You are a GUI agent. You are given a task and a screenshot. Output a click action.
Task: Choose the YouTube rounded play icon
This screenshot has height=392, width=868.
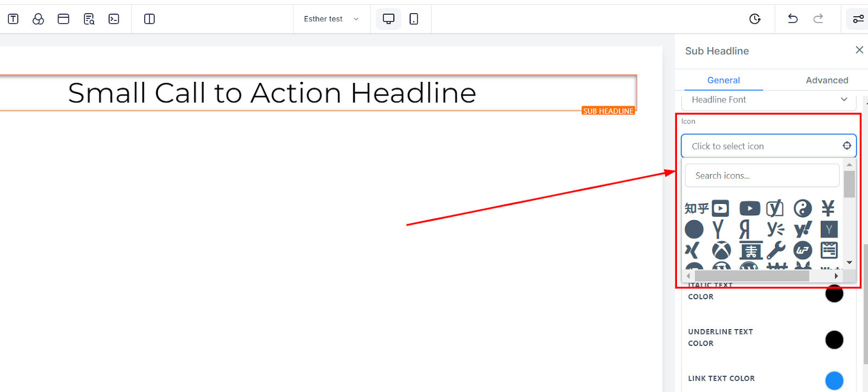click(x=750, y=208)
